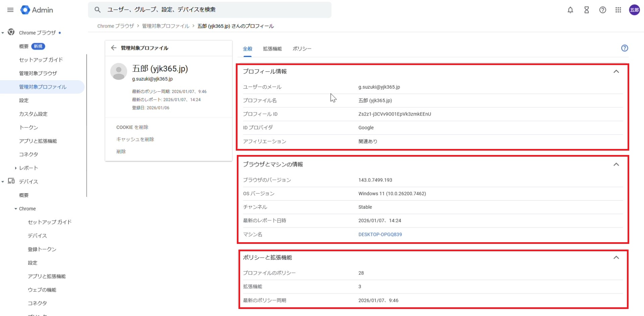The height and width of the screenshot is (316, 644).
Task: Open the hamburger main menu
Action: 10,10
